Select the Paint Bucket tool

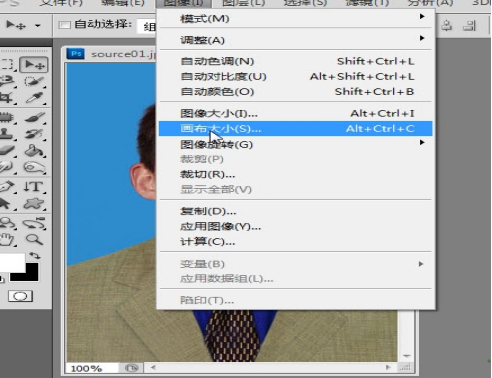(34, 150)
